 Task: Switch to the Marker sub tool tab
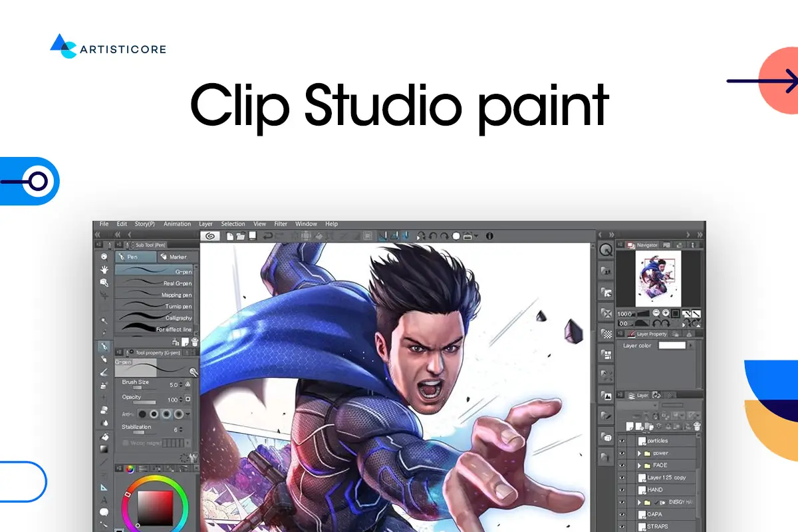pyautogui.click(x=178, y=257)
